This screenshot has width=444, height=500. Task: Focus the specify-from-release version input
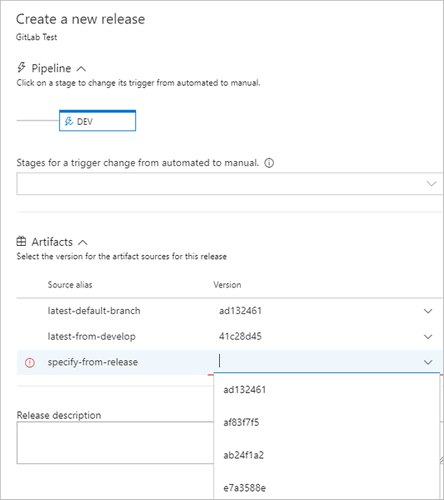[317, 362]
